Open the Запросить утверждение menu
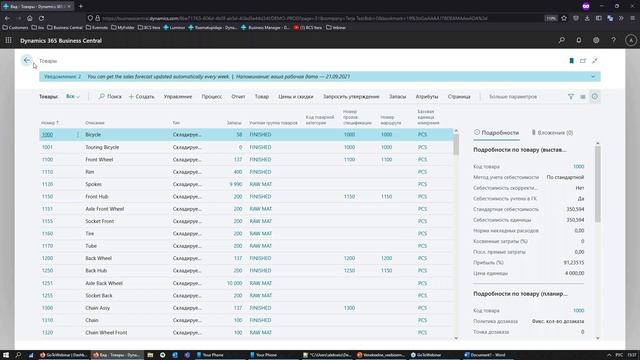The image size is (640, 360). click(x=351, y=97)
